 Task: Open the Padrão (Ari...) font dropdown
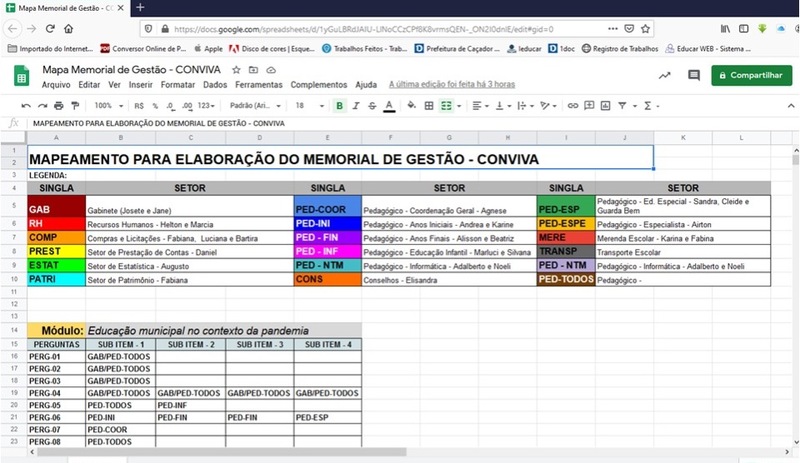tap(253, 105)
